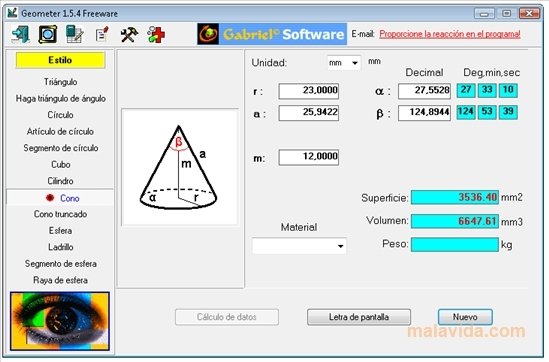Image resolution: width=549 pixels, height=362 pixels.
Task: Open the hammer and wrench settings icon
Action: click(129, 35)
